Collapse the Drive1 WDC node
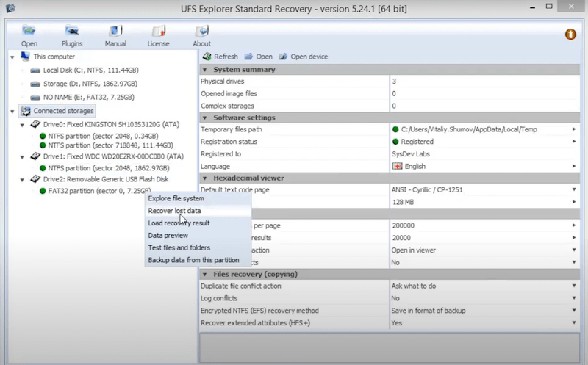 (22, 157)
